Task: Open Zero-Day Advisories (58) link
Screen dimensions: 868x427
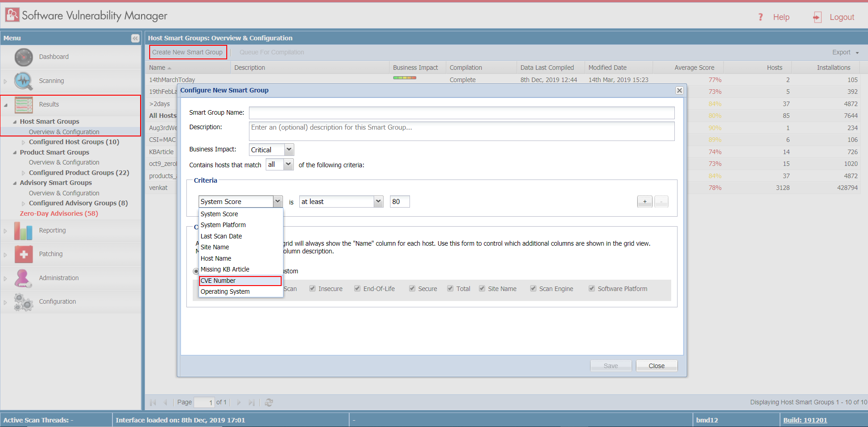Action: tap(59, 213)
